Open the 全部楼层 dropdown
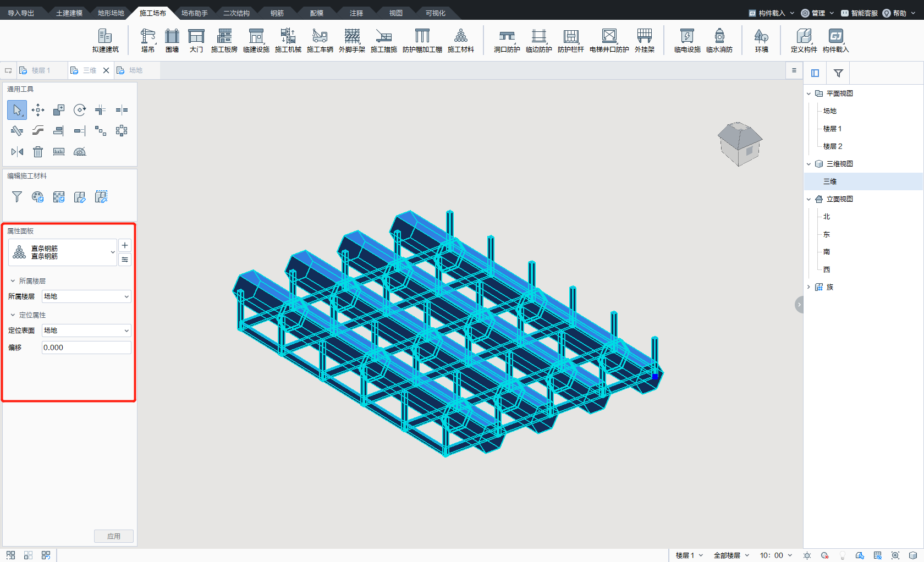The width and height of the screenshot is (924, 562). pyautogui.click(x=732, y=555)
